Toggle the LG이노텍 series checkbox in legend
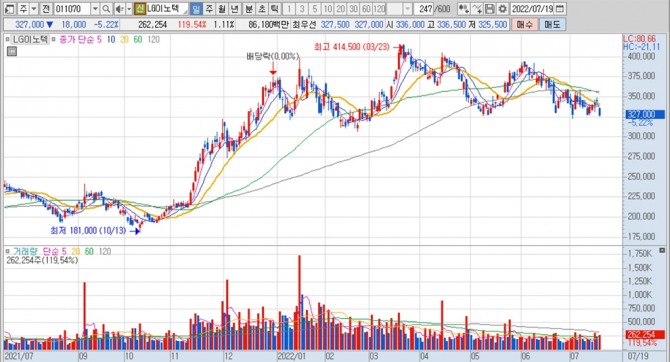The height and width of the screenshot is (362, 670). tap(7, 39)
